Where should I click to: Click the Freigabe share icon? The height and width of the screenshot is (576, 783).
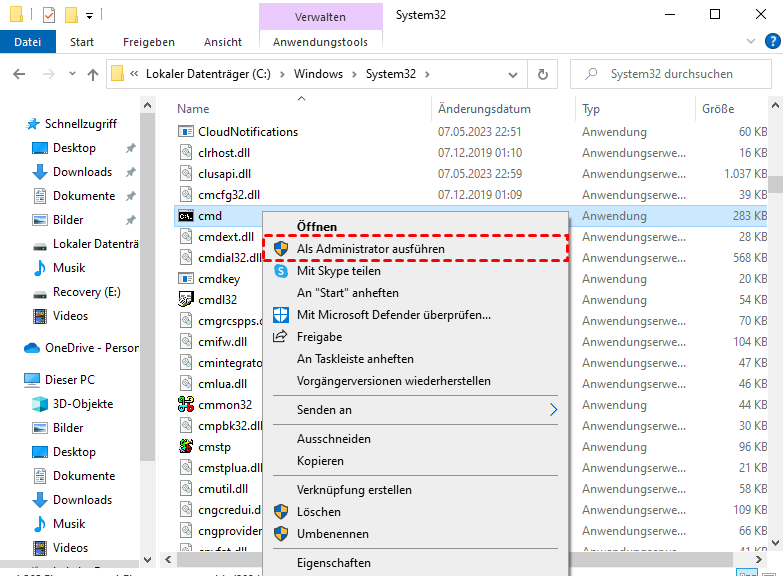click(x=280, y=336)
